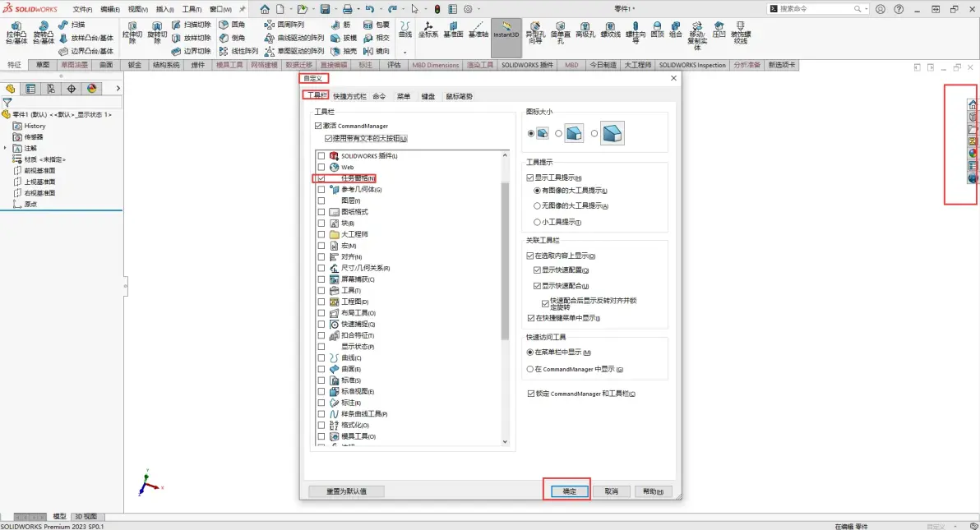Switch to the 钣金 CommandManager tab
980x530 pixels.
134,65
